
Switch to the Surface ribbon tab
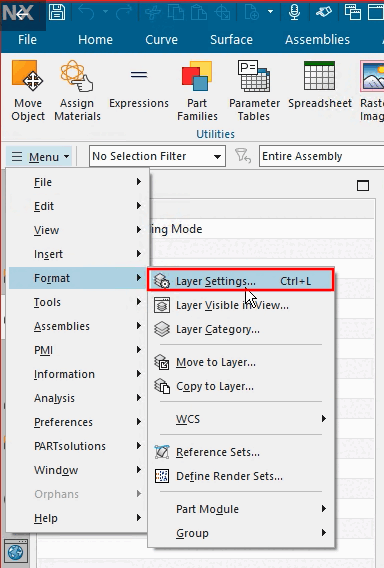pos(231,39)
